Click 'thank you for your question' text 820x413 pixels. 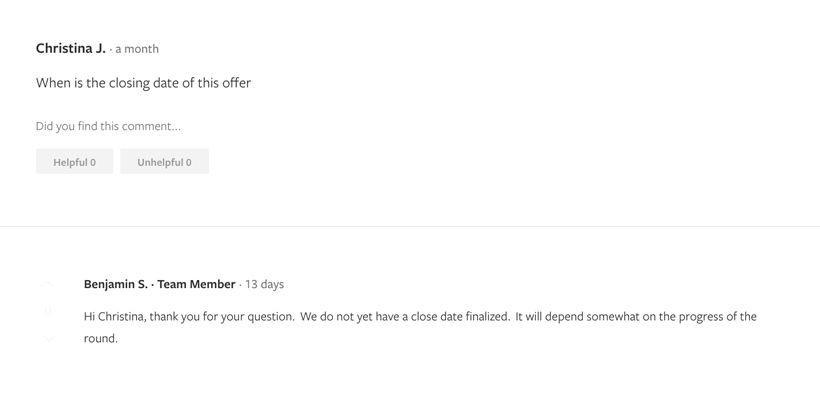pos(228,316)
